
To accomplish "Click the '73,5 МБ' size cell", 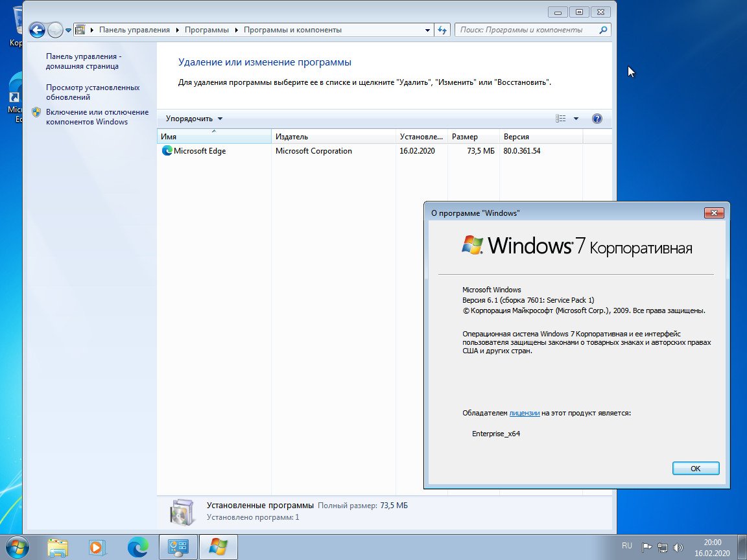I will point(480,151).
